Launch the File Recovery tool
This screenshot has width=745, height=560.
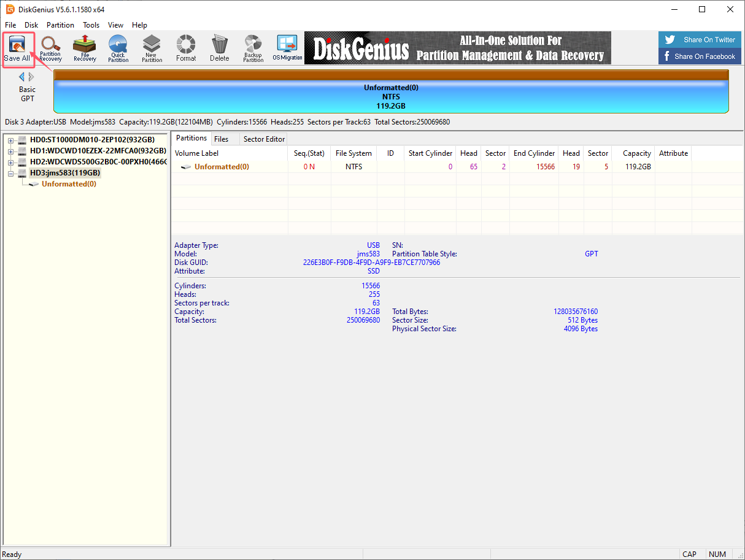[x=85, y=48]
